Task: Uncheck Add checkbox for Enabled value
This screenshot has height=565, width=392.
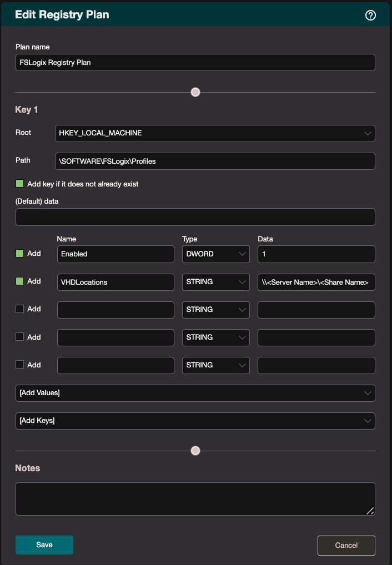Action: pos(20,253)
